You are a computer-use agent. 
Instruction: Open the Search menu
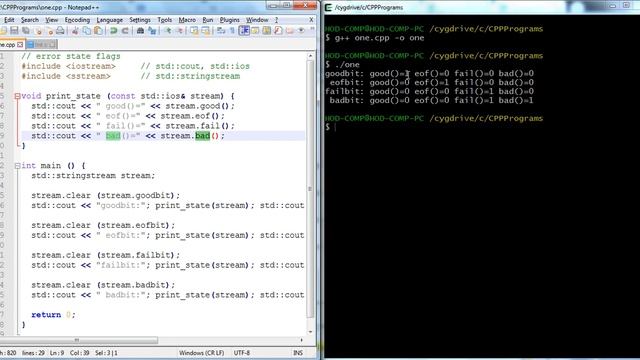[30, 20]
